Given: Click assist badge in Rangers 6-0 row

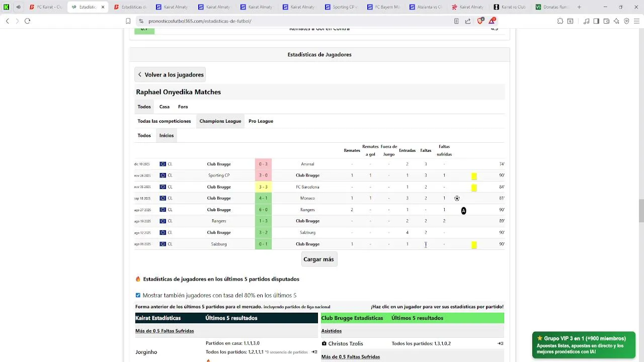Looking at the screenshot, I should tap(463, 211).
